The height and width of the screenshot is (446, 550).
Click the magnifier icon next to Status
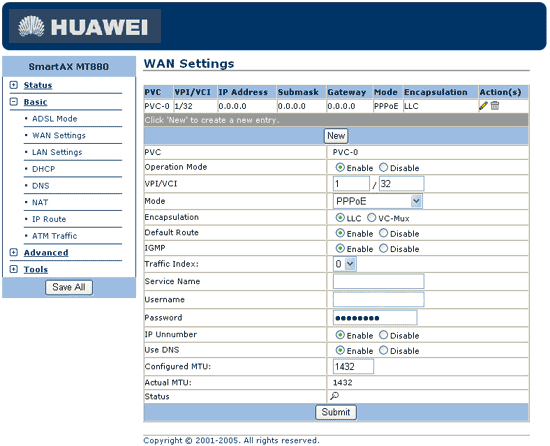click(x=334, y=396)
